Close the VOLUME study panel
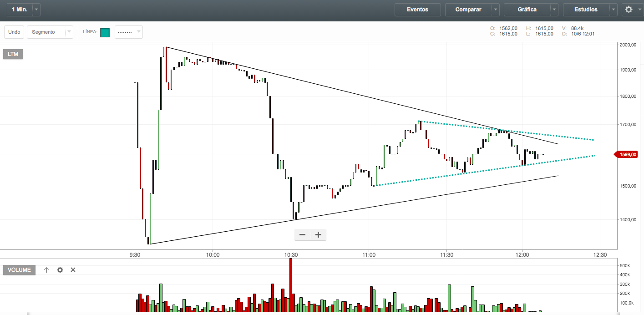 [x=73, y=270]
